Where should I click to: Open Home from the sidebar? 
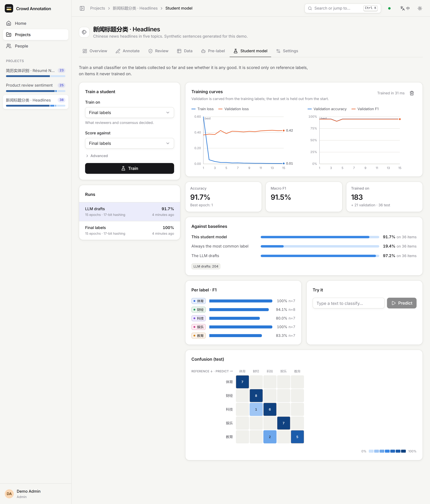pos(36,23)
